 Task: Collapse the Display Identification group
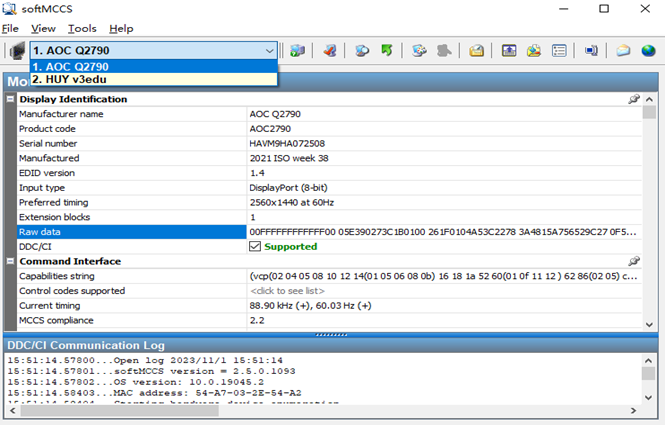tap(10, 99)
